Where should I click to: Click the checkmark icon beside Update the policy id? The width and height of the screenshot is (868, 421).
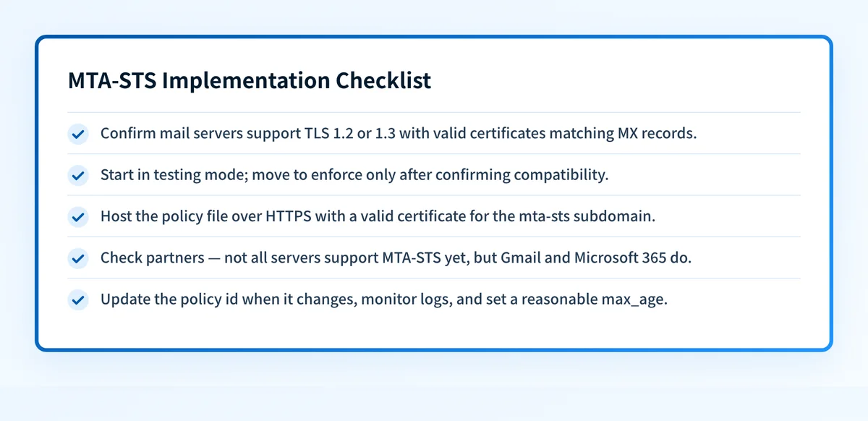(x=78, y=299)
